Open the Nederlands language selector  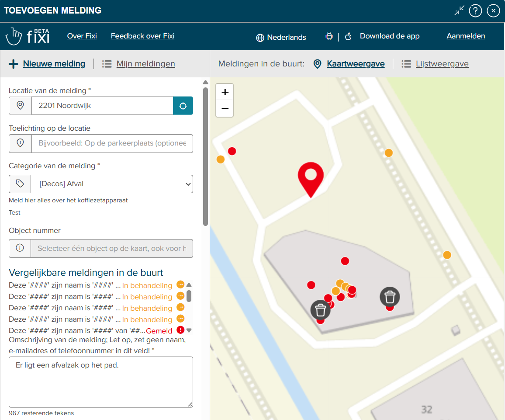coord(281,37)
